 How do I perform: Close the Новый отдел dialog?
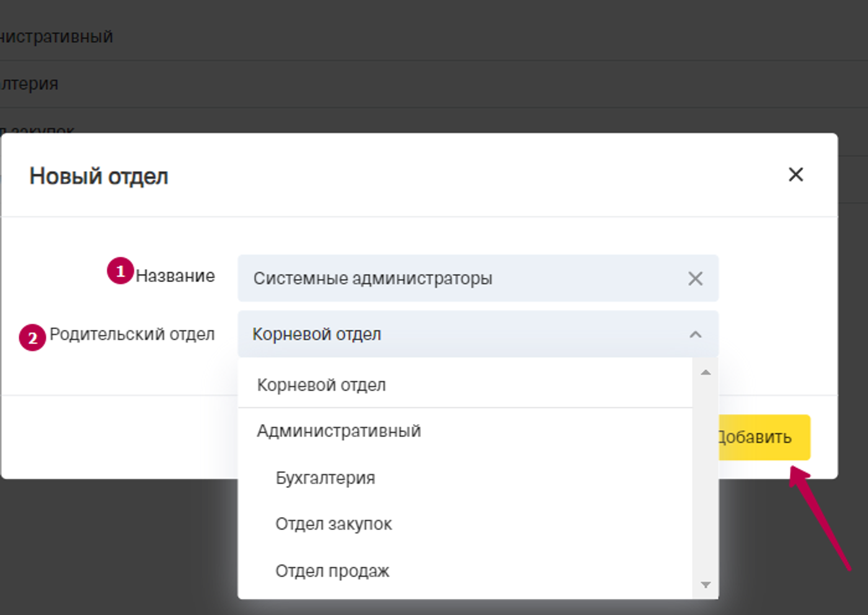[x=795, y=175]
